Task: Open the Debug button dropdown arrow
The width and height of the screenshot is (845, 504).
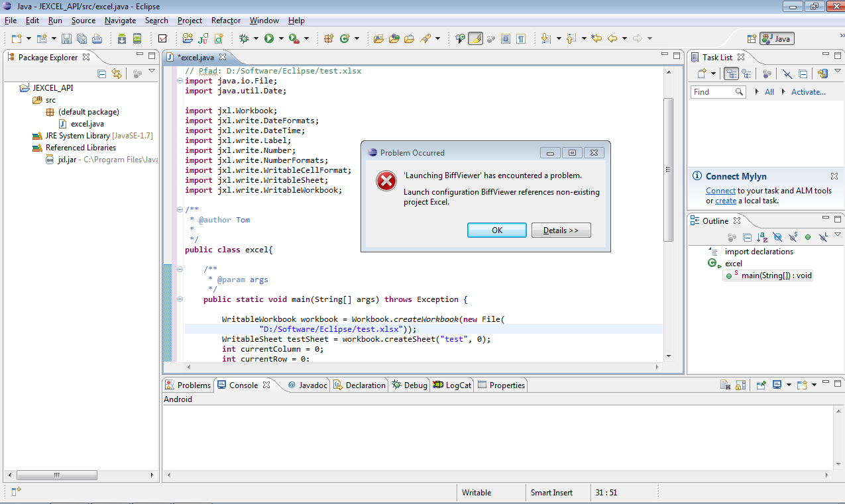Action: 254,38
